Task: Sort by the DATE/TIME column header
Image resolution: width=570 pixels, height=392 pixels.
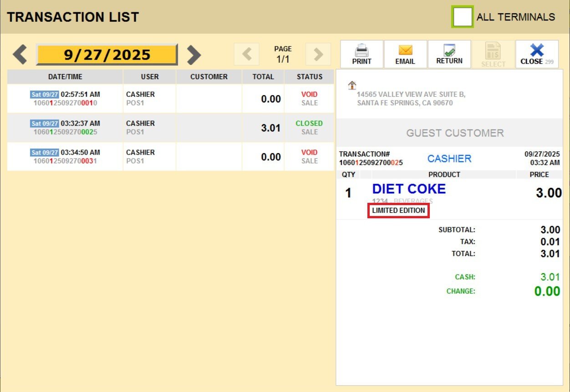Action: pos(65,77)
